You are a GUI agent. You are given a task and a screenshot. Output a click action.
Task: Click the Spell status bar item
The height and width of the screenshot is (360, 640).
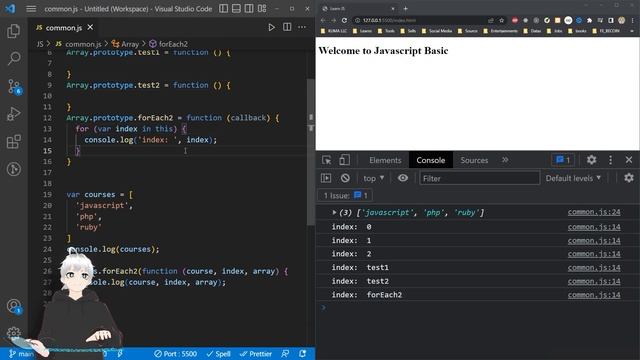[218, 353]
